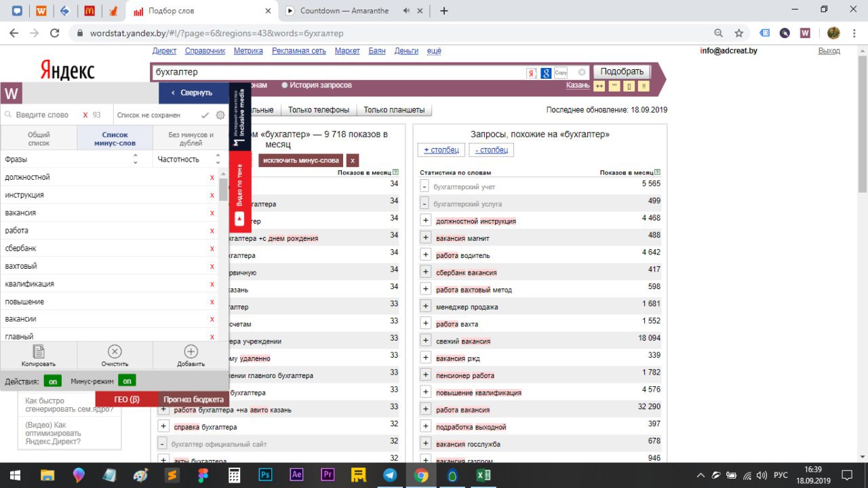Open Photoshop from the taskbar
Image resolution: width=868 pixels, height=488 pixels.
point(266,475)
